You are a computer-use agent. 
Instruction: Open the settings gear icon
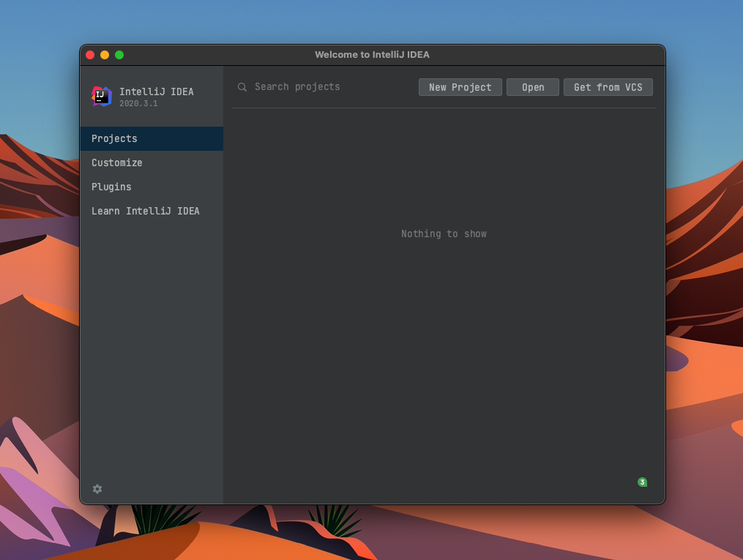97,489
